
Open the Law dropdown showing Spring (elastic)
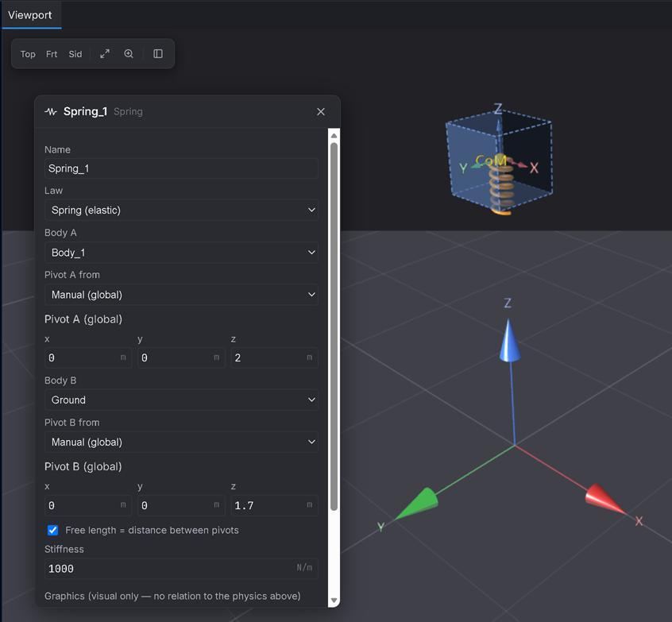[181, 210]
